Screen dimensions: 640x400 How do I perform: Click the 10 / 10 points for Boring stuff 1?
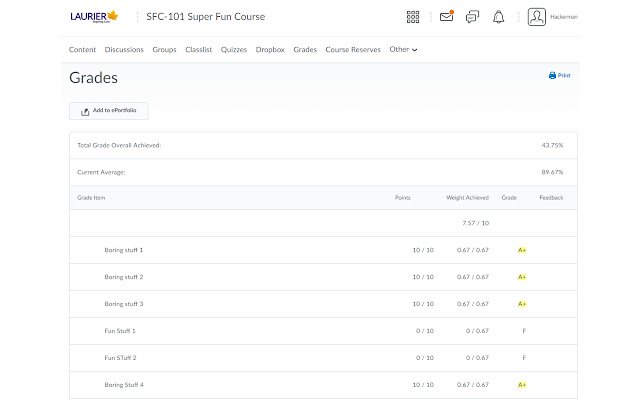coord(423,250)
